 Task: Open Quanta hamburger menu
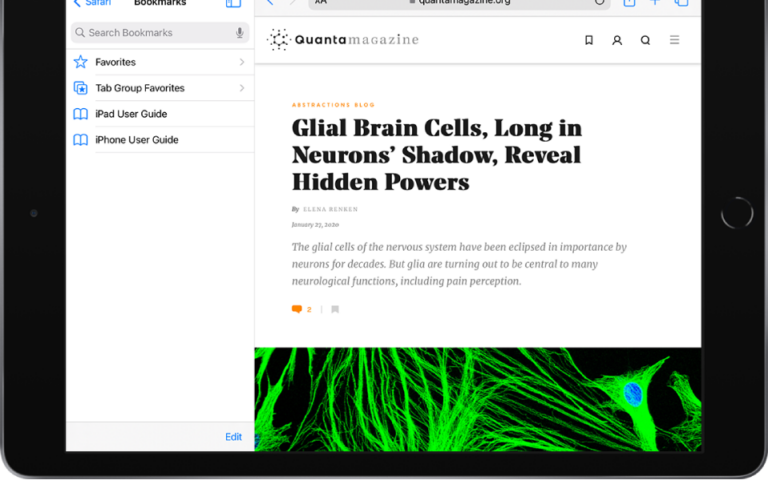click(674, 40)
